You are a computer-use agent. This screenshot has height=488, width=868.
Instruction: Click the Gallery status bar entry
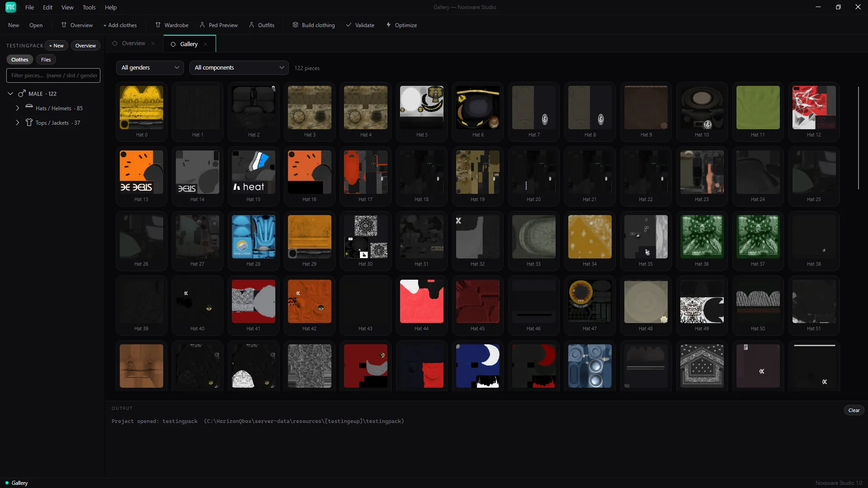(16, 483)
